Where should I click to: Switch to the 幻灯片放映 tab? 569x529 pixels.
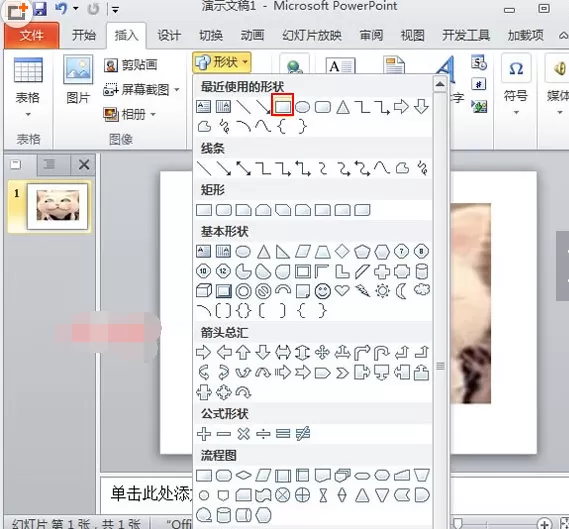click(x=312, y=35)
